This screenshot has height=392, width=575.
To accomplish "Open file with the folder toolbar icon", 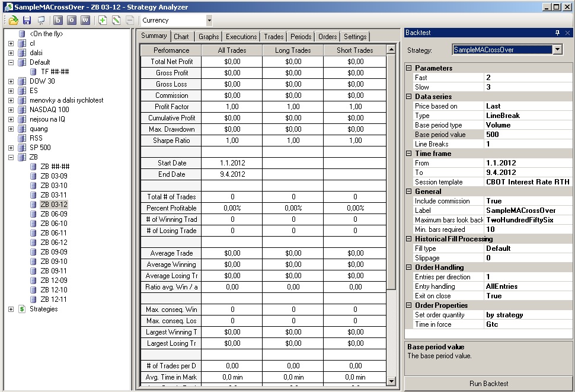I will click(13, 21).
